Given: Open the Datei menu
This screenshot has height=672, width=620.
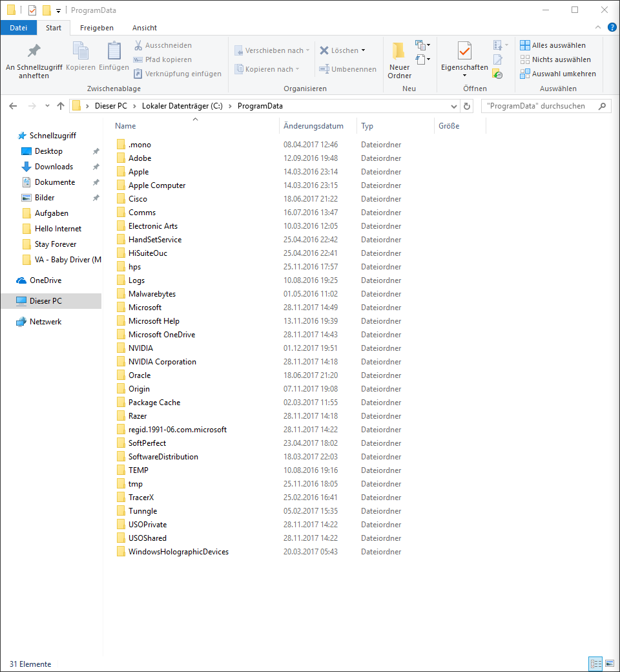Looking at the screenshot, I should (x=19, y=27).
